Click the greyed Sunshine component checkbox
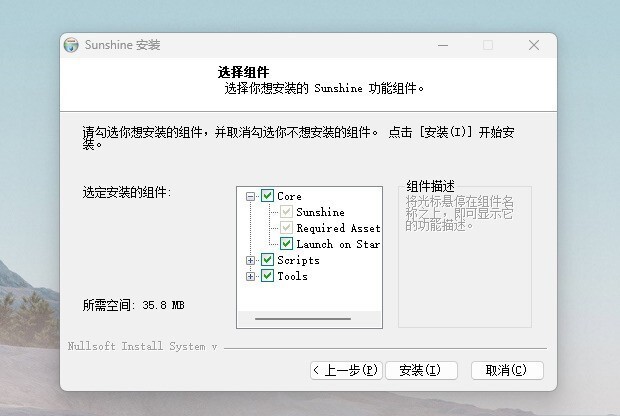The height and width of the screenshot is (416, 620). tap(286, 212)
